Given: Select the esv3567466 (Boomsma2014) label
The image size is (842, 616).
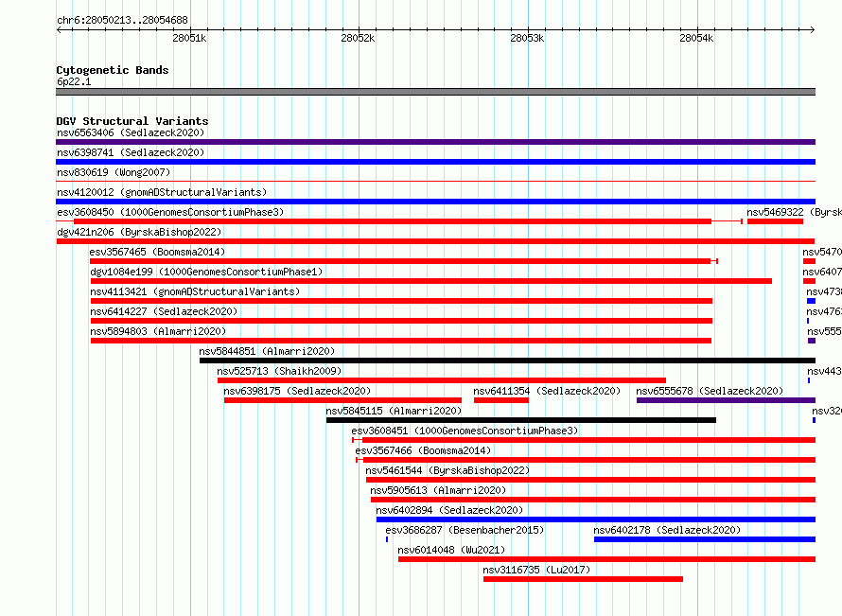Looking at the screenshot, I should pyautogui.click(x=423, y=450).
